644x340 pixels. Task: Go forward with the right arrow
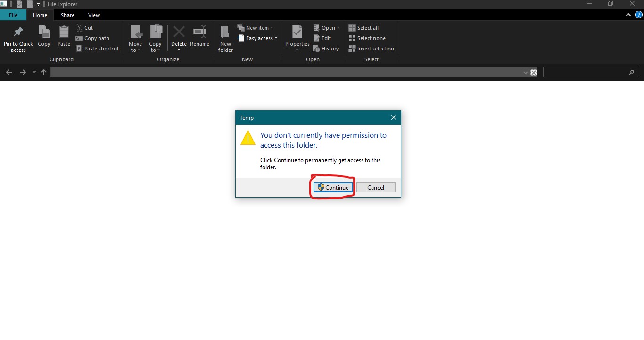tap(23, 72)
